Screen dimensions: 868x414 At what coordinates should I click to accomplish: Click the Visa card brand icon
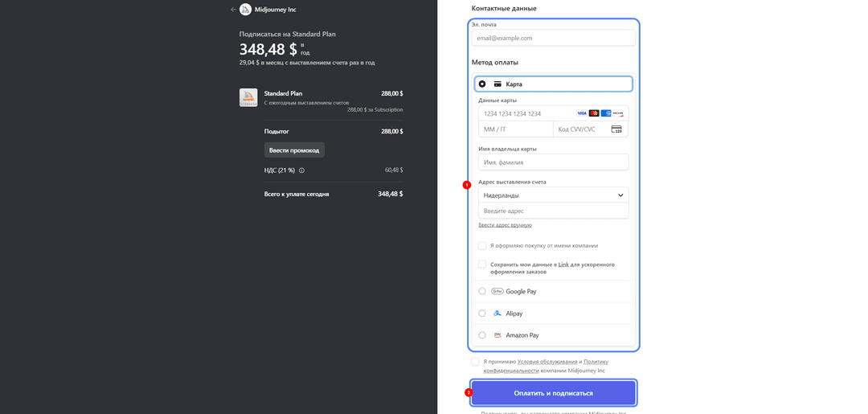click(582, 113)
